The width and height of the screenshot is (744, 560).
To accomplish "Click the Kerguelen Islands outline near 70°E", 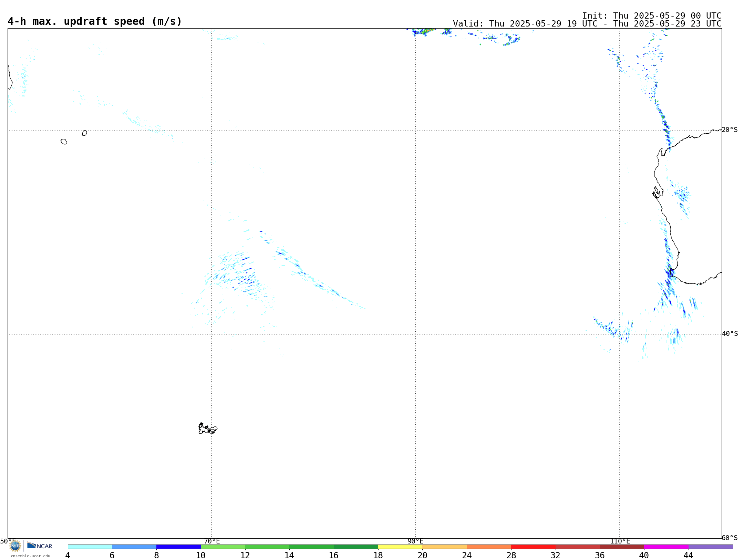I will (x=208, y=428).
